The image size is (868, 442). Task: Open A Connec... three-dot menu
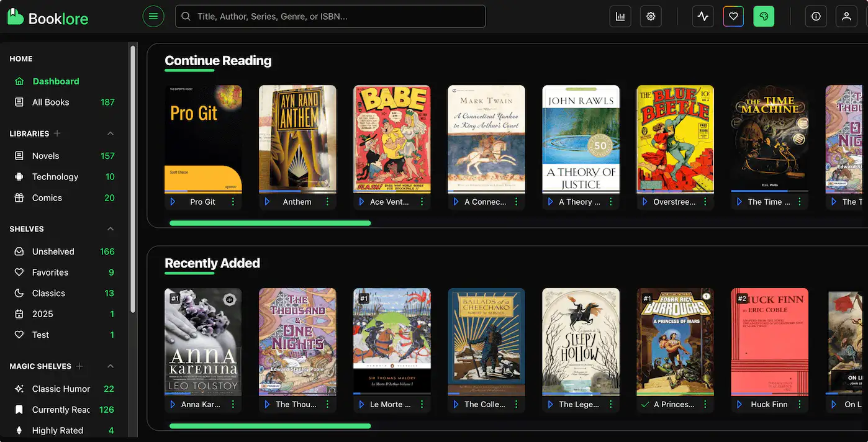[x=516, y=202]
